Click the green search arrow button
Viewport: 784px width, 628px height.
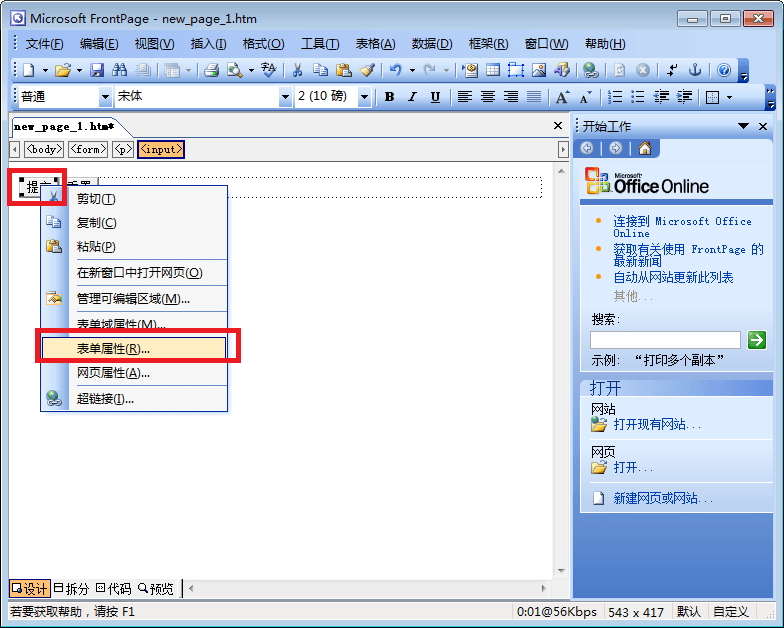(x=756, y=340)
